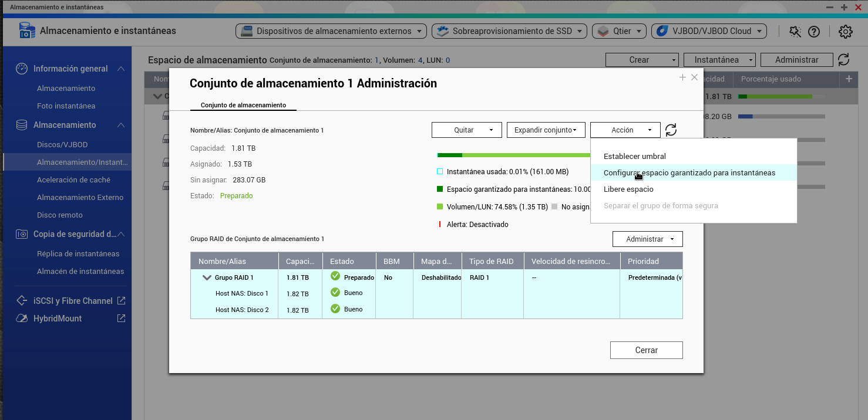Choose Libere espacio menu option

628,189
